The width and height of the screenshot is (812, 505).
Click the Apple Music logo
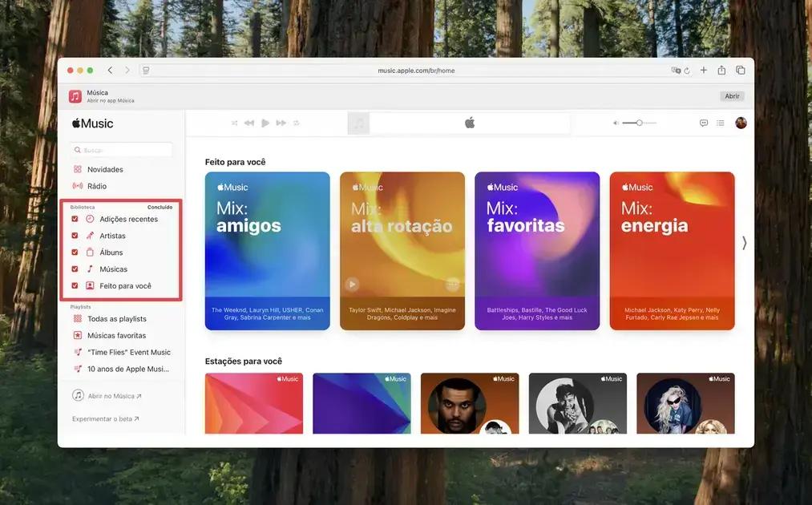93,123
